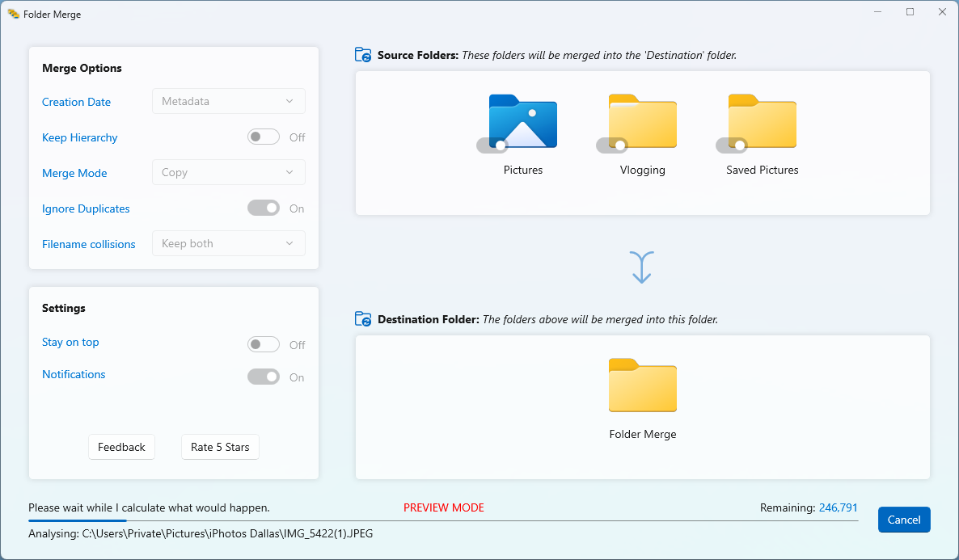959x560 pixels.
Task: Select the Folder Merge destination folder icon
Action: (x=642, y=385)
